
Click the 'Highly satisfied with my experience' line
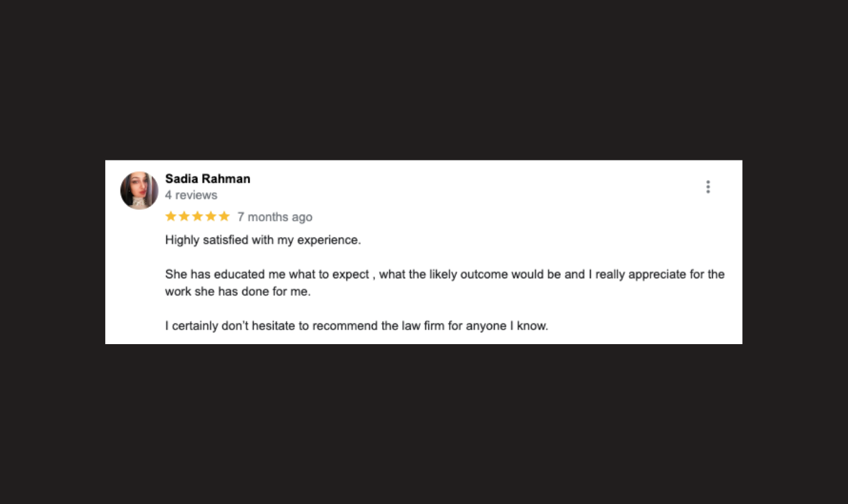click(x=263, y=241)
